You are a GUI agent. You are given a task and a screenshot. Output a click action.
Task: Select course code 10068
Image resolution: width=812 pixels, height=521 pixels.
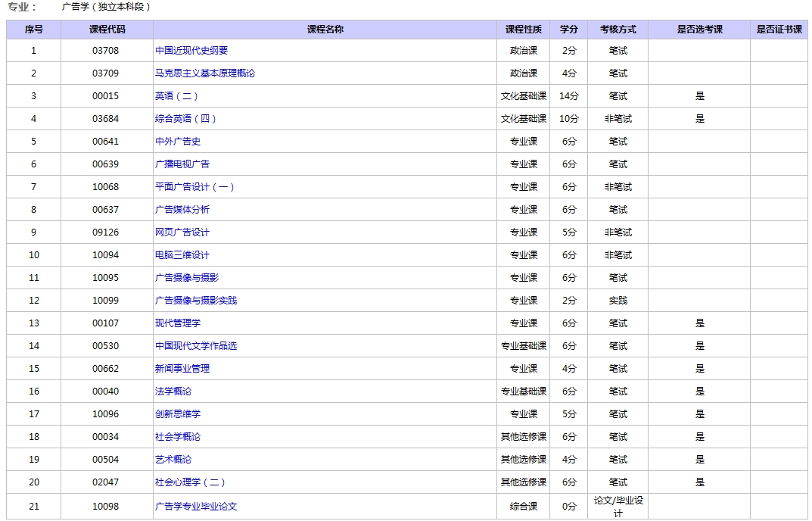106,187
